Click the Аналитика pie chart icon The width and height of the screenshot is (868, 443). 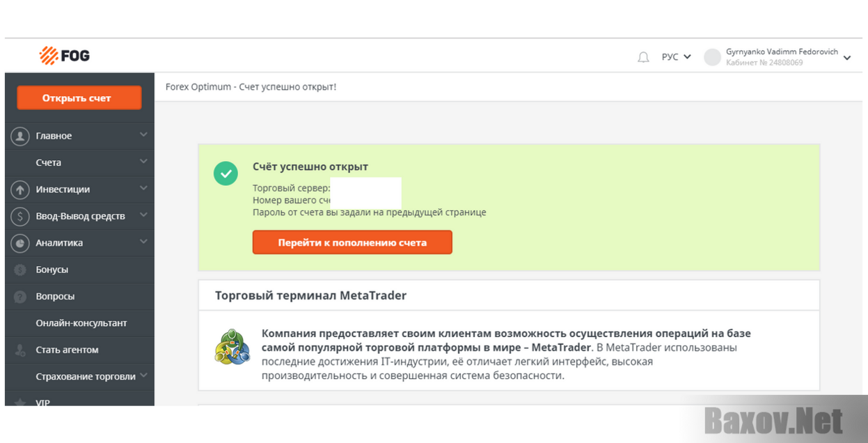coord(20,243)
